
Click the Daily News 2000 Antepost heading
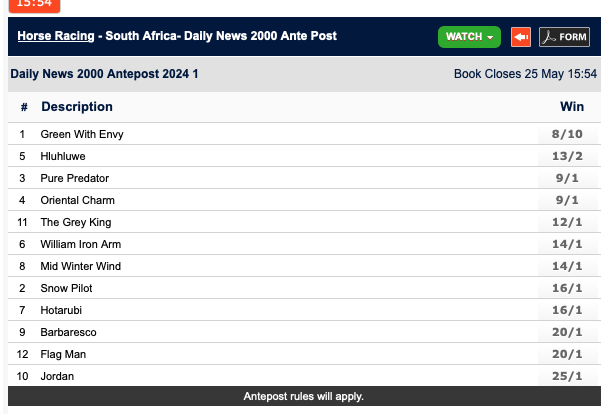click(104, 74)
